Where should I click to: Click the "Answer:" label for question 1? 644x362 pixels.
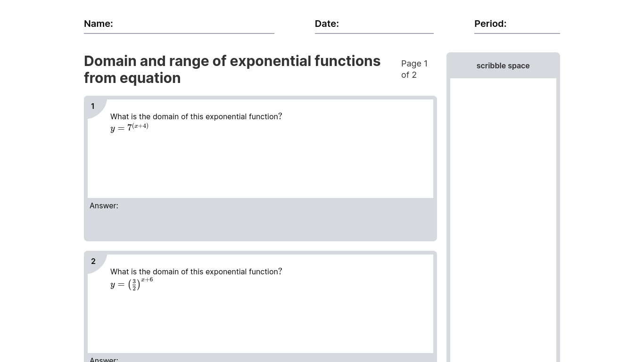coord(104,206)
